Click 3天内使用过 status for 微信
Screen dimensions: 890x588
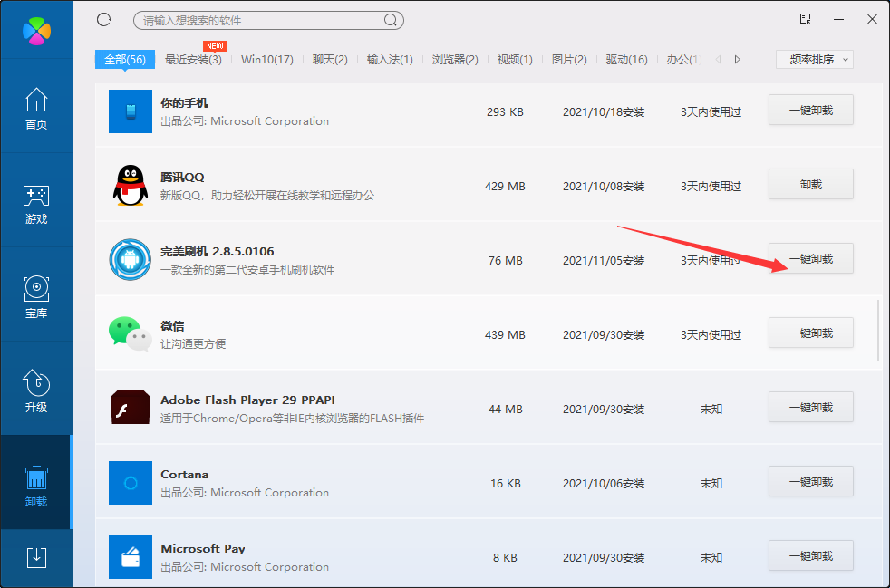pos(711,335)
